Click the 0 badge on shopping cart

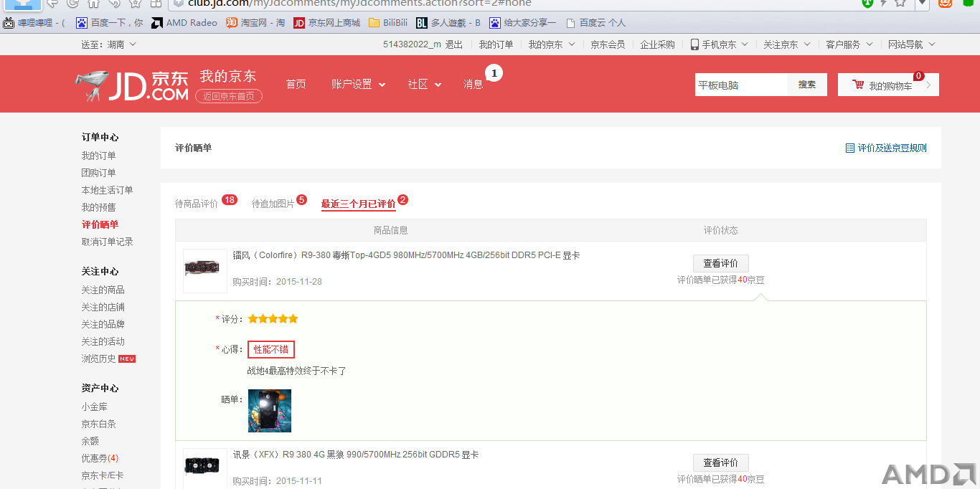coord(918,76)
